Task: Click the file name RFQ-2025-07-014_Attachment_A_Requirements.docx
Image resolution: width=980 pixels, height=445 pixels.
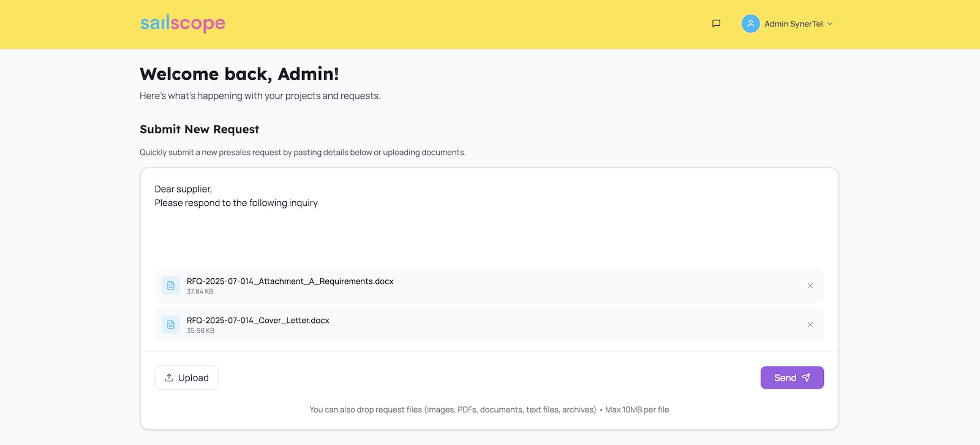Action: [290, 281]
